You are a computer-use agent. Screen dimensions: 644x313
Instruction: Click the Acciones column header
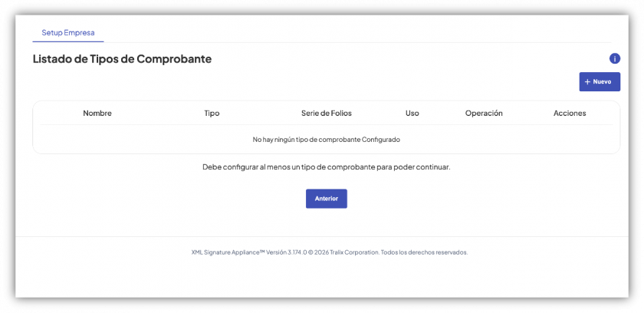570,114
